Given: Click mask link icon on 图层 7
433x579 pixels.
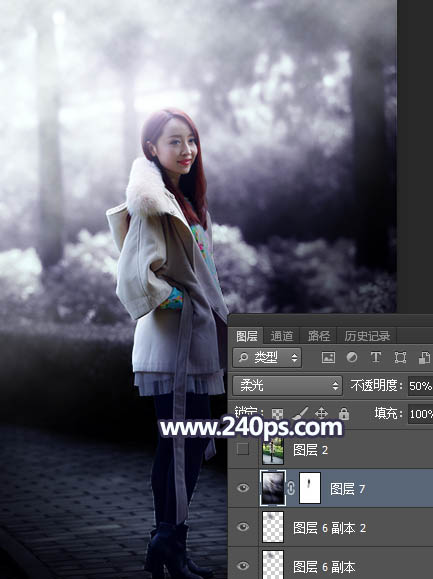Looking at the screenshot, I should [x=291, y=488].
